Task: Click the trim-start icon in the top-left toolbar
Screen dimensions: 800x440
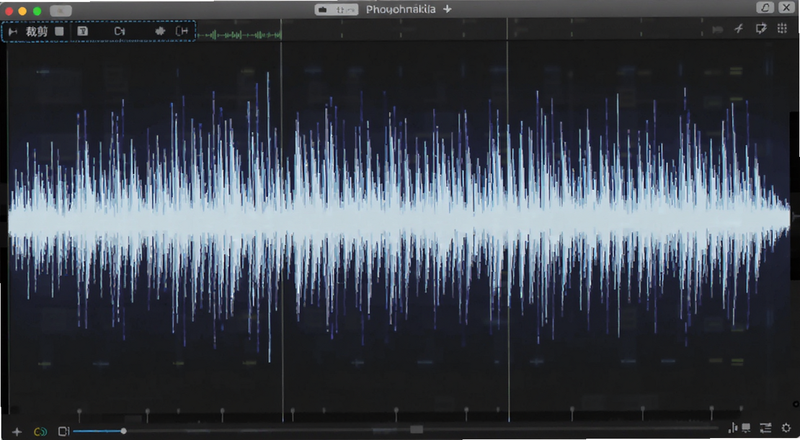Action: click(x=13, y=32)
